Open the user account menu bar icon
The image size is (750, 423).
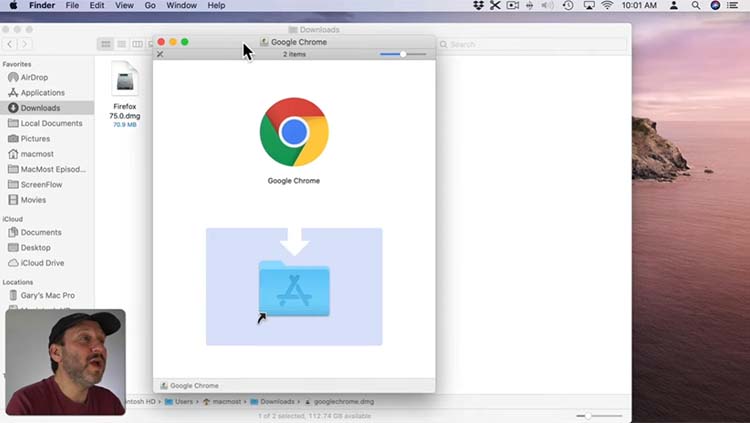tap(673, 5)
